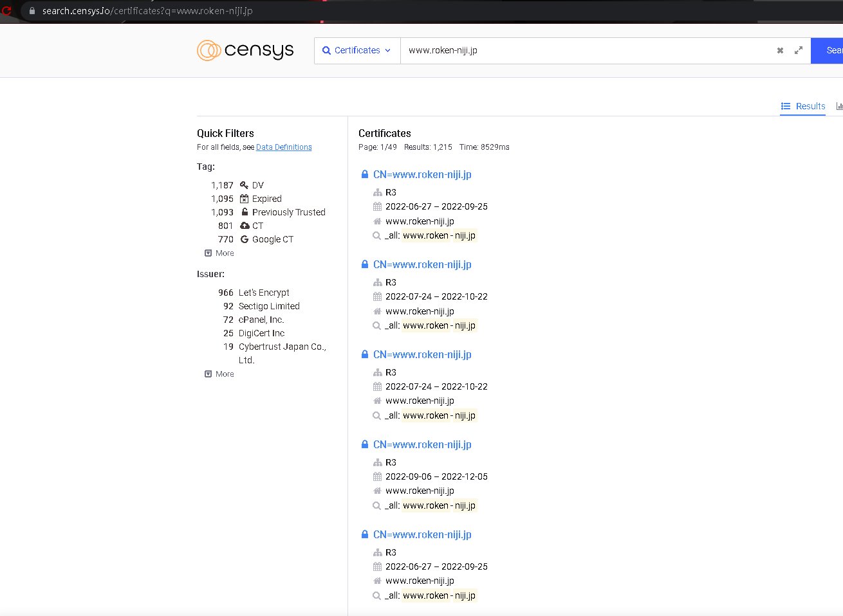
Task: Open the first CN=www.roken-niji.jp certificate
Action: pos(422,174)
